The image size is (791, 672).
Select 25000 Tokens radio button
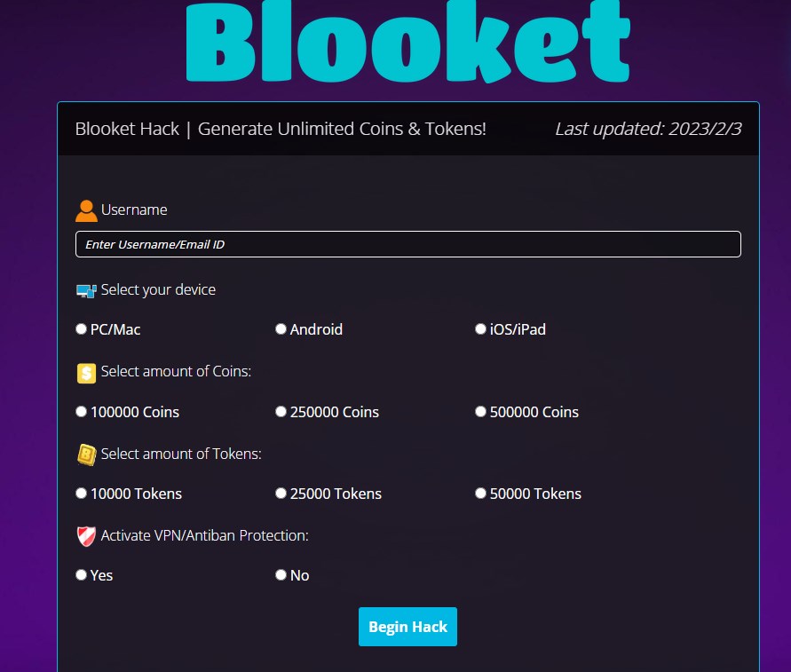[281, 494]
